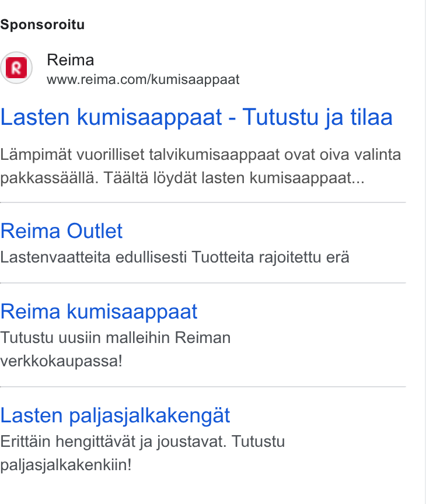Click the words Tuotteita rajoitettu erä
426x504 pixels.
point(270,257)
